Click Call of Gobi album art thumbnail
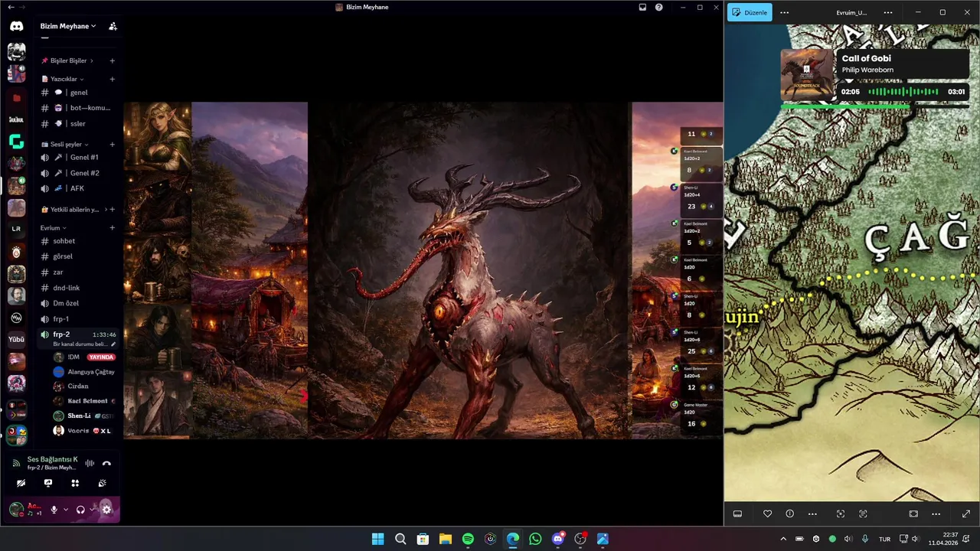This screenshot has height=551, width=980. pyautogui.click(x=807, y=75)
